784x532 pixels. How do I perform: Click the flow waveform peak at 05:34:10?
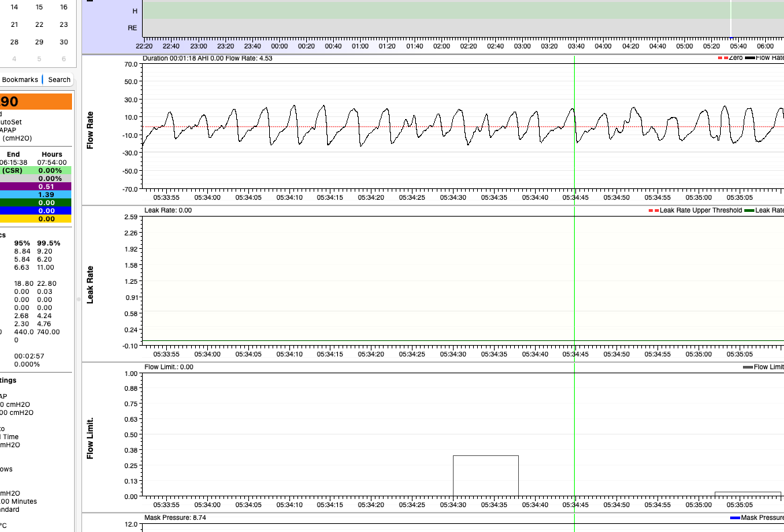[x=294, y=106]
